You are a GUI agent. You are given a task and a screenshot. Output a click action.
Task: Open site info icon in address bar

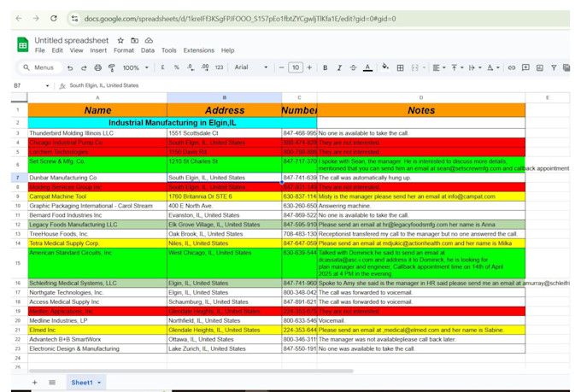[x=74, y=19]
